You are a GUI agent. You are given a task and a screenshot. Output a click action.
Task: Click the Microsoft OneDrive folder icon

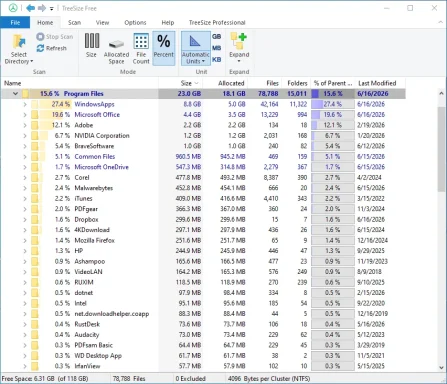tap(35, 167)
